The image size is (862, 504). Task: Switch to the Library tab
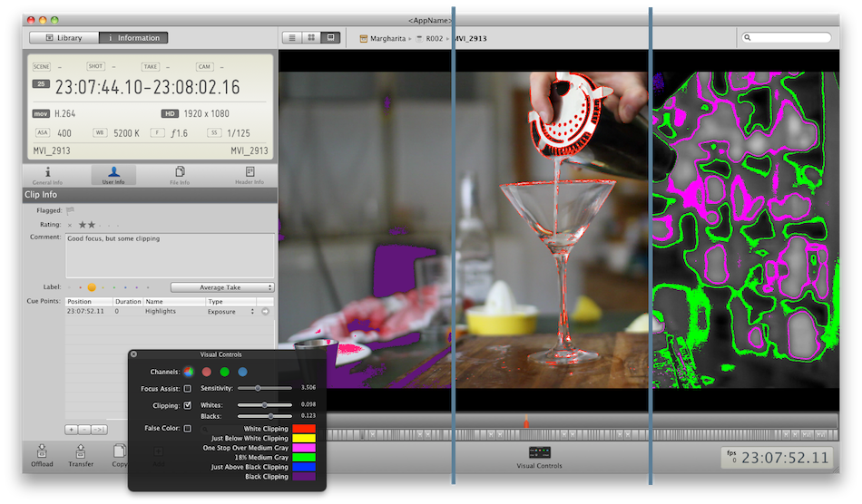click(64, 38)
